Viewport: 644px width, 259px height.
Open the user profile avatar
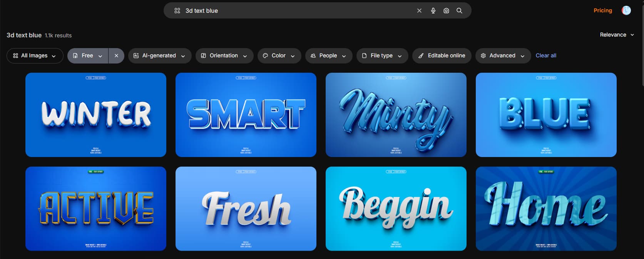click(626, 10)
